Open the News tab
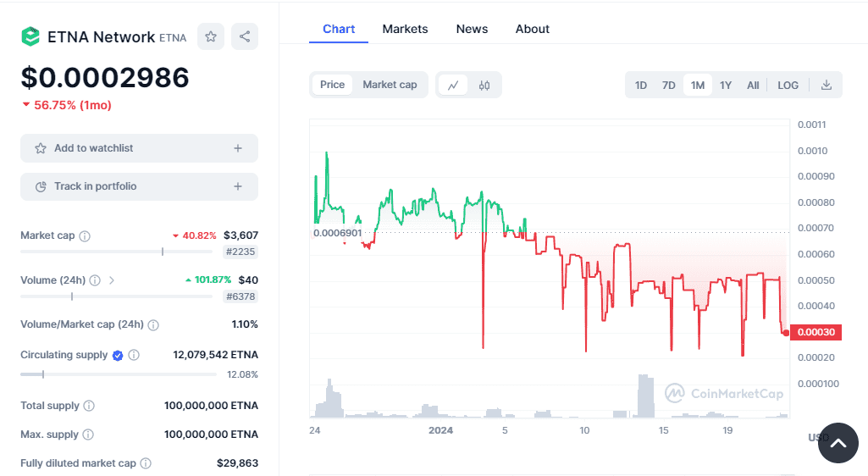The height and width of the screenshot is (476, 868). (473, 29)
